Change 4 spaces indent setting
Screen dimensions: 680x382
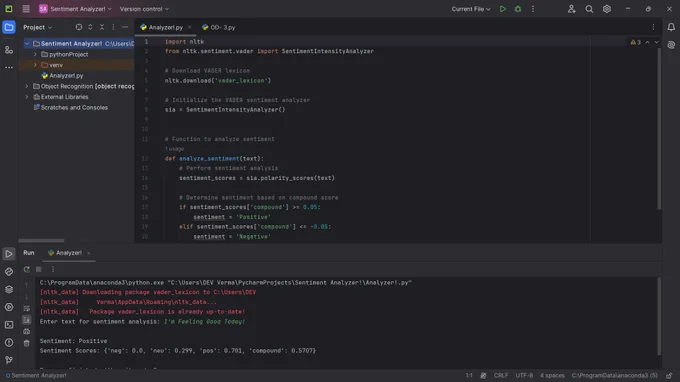coord(552,375)
